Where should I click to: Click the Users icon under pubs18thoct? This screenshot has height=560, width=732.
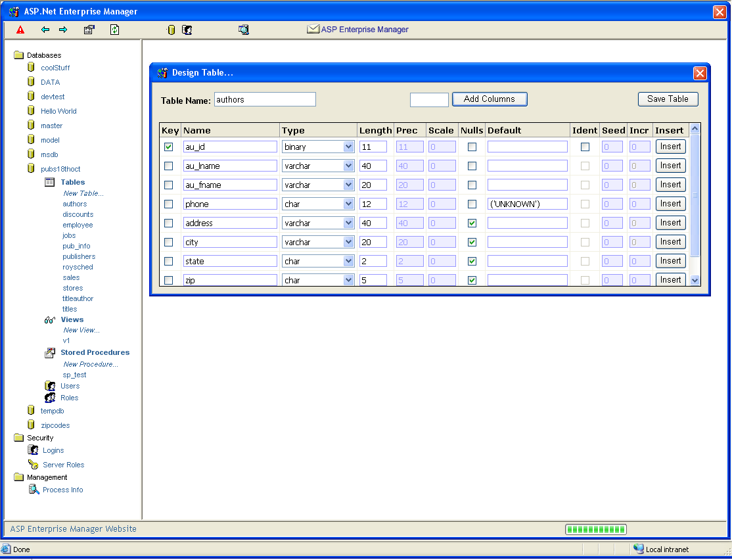[x=50, y=386]
